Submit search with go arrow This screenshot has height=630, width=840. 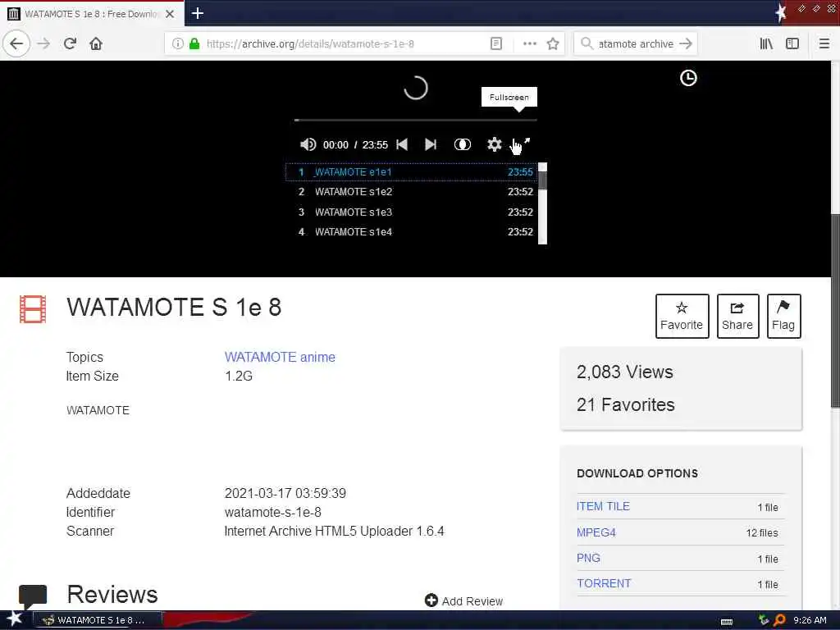[686, 44]
